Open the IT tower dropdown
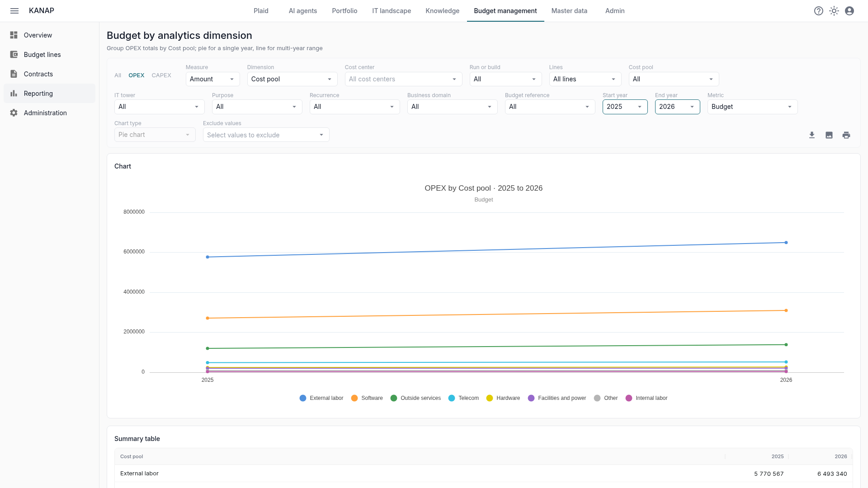 (159, 107)
